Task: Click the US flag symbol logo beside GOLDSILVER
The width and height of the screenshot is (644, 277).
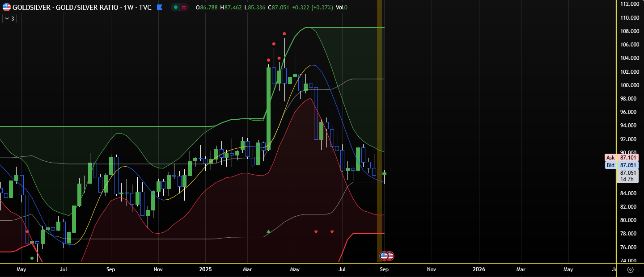Action: click(x=7, y=7)
